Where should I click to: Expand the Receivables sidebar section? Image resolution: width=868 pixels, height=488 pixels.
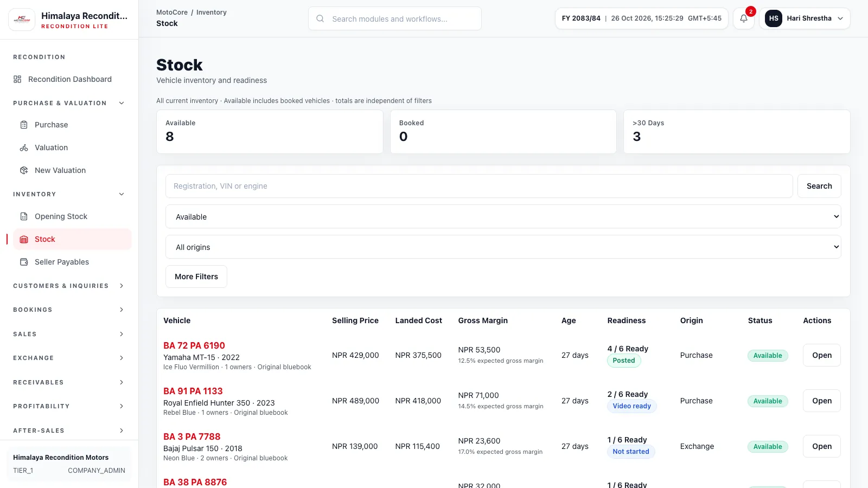[x=122, y=382]
